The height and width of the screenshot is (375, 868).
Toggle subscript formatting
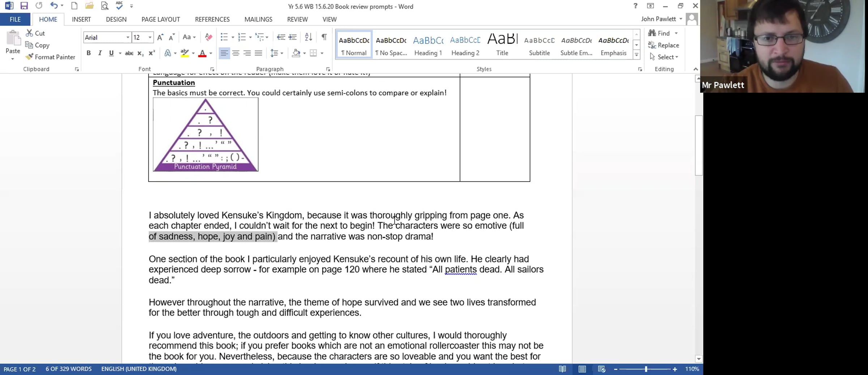coord(141,54)
